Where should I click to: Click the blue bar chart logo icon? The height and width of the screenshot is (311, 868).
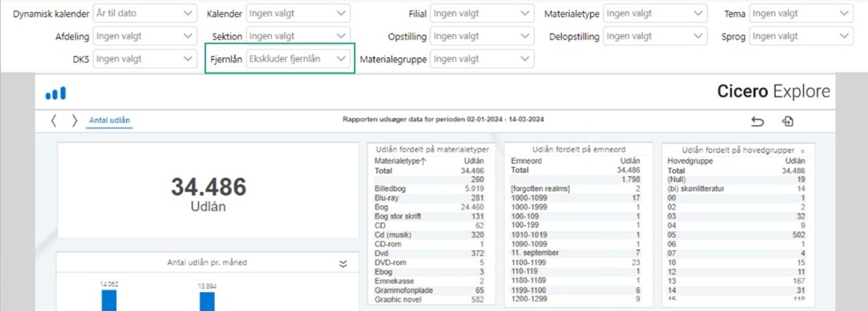[55, 93]
